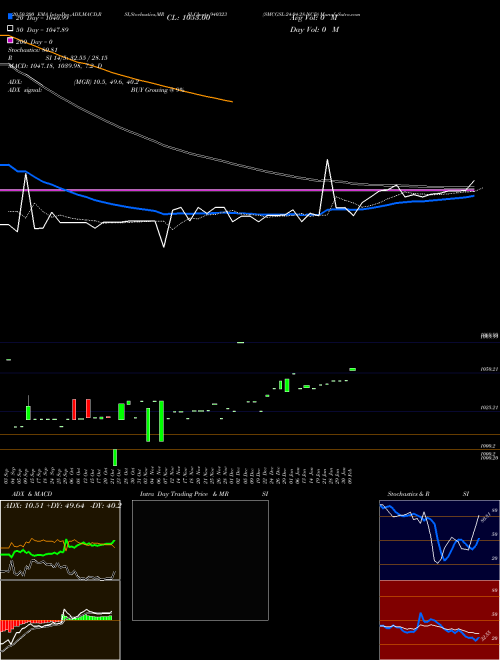Click the Stochastics 59.81 reading line
The image size is (500, 660).
pos(32,50)
